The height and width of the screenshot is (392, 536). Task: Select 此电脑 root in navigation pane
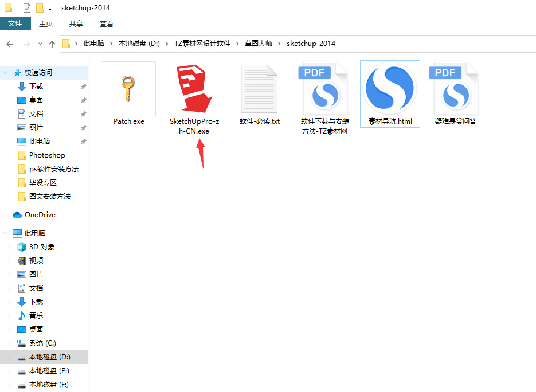click(x=35, y=233)
